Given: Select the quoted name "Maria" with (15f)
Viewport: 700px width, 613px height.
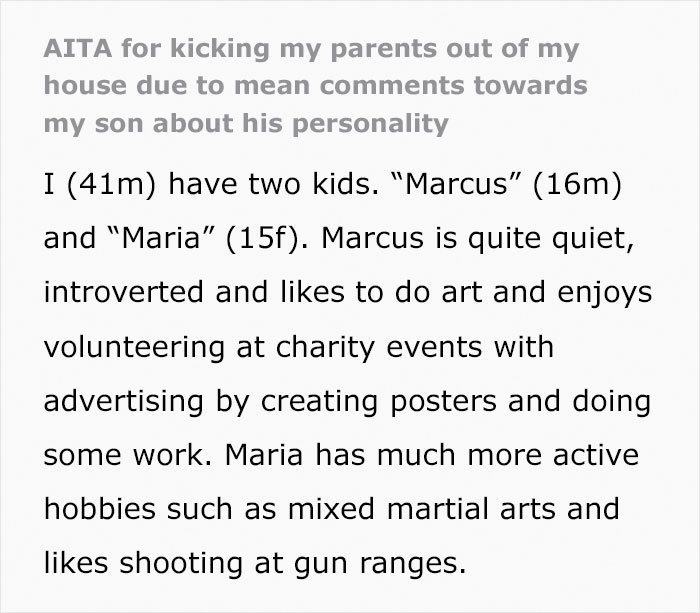Looking at the screenshot, I should [x=209, y=238].
